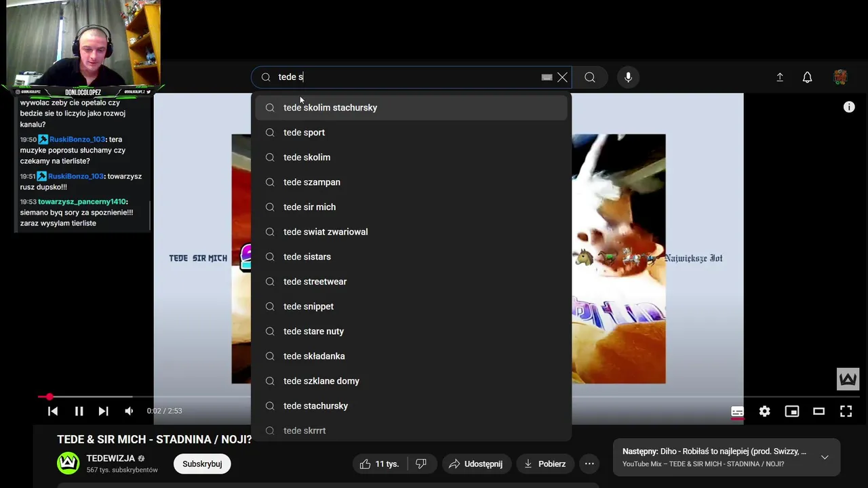Click chat user towarzysz_pancerny1410
This screenshot has width=868, height=488.
coord(82,202)
